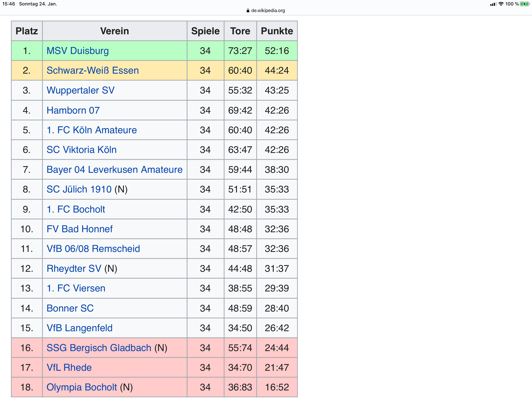Select SC Viktoria Köln's goals 63:47
The image size is (532, 399).
(240, 150)
